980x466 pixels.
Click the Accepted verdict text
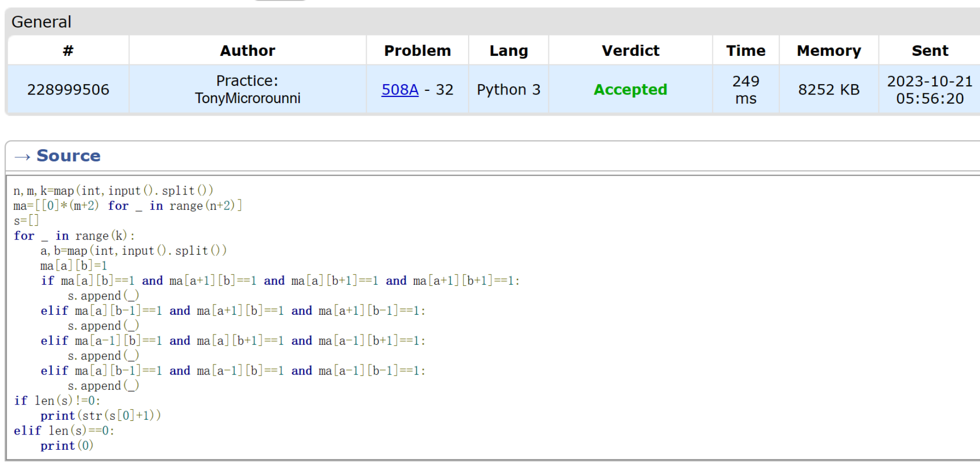[630, 89]
